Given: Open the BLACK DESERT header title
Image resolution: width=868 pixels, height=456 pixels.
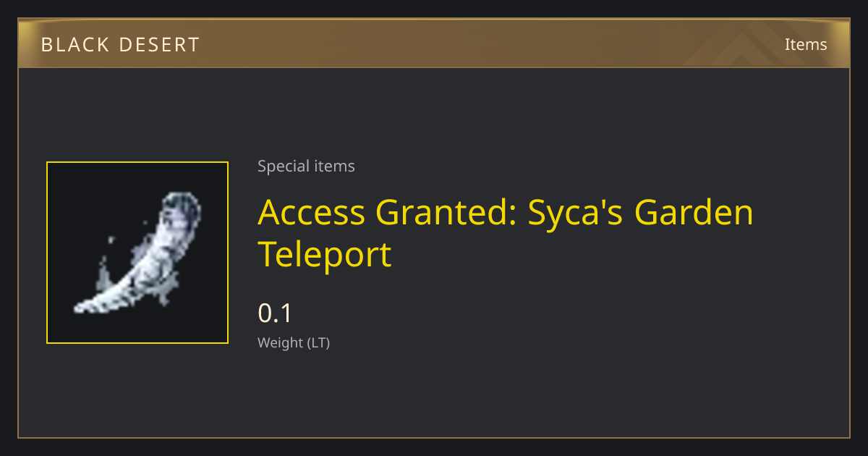Looking at the screenshot, I should 120,45.
